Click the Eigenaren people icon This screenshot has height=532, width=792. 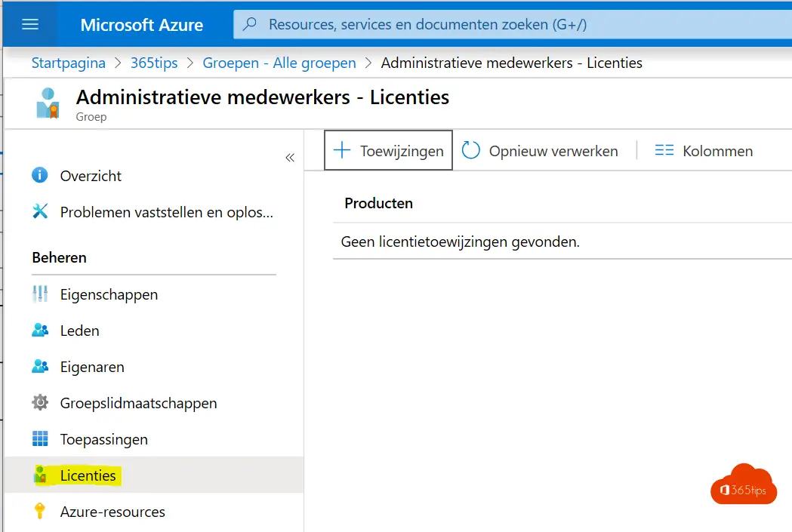pos(40,367)
